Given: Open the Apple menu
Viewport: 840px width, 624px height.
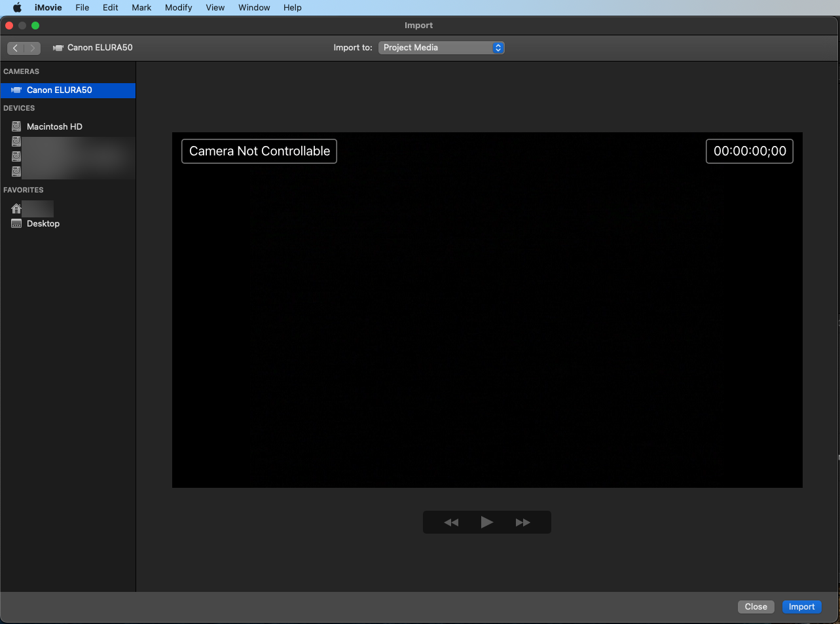Looking at the screenshot, I should [x=18, y=8].
